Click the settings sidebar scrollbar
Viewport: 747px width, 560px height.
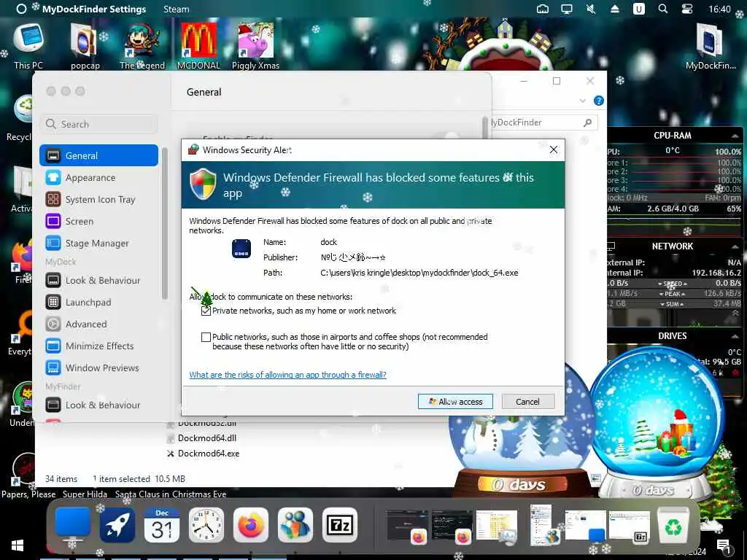[165, 224]
